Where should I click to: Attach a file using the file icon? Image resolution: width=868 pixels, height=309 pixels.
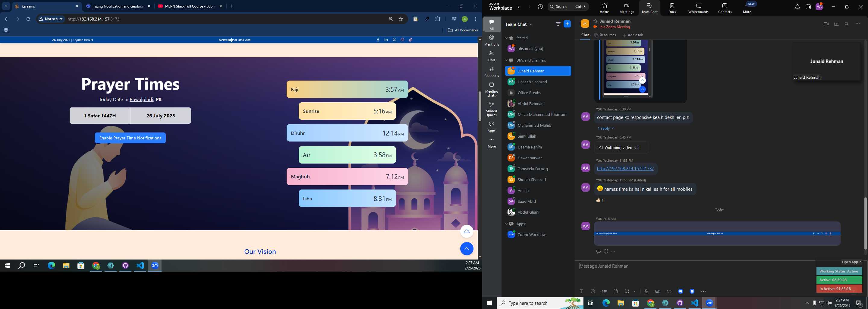616,291
